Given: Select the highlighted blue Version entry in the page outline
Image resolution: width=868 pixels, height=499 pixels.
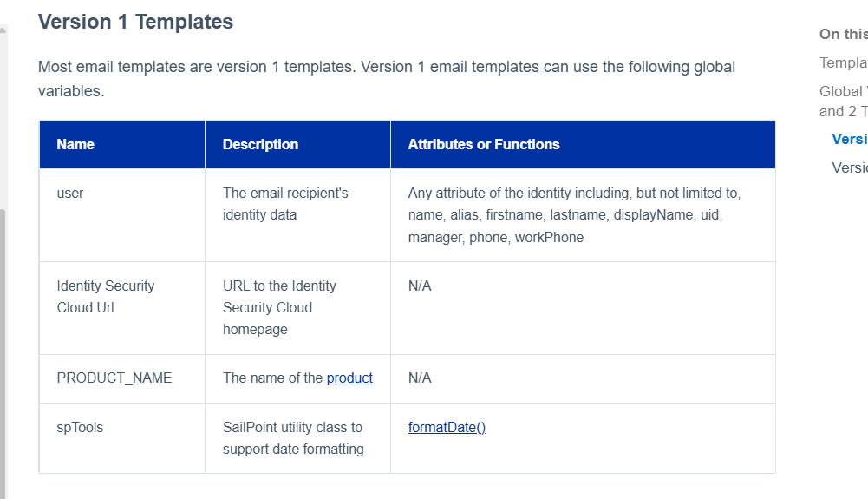Looking at the screenshot, I should point(850,139).
